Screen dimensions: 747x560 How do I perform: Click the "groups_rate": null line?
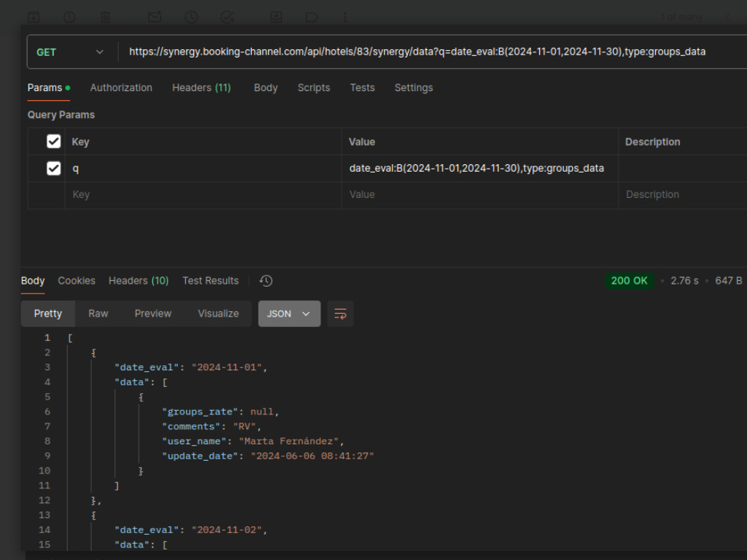tap(220, 412)
